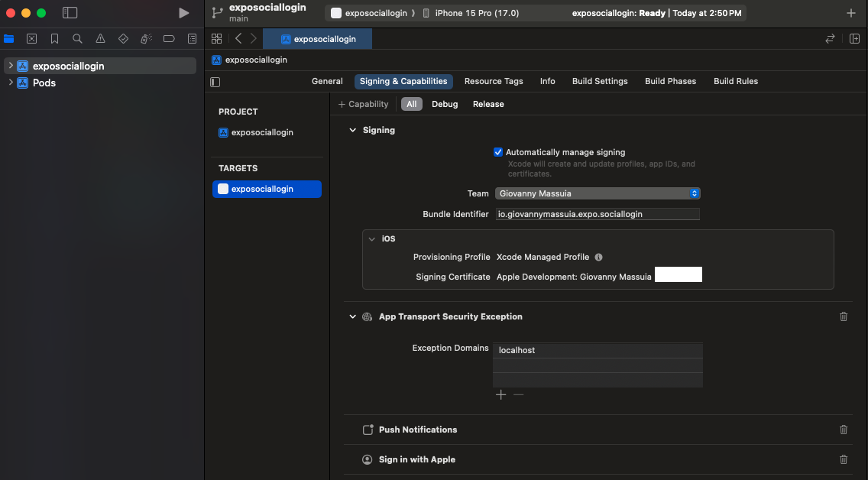Open the Find navigator magnifier
Screen dimensions: 868x480
[x=77, y=39]
